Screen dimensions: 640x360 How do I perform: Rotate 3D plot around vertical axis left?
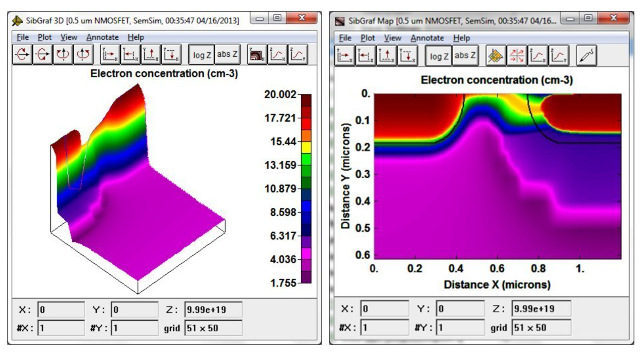tap(63, 54)
